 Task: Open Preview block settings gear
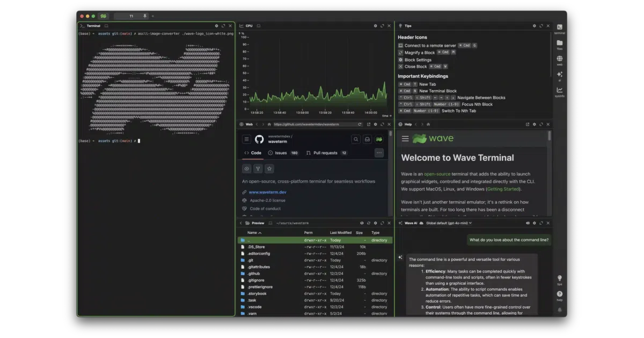point(376,223)
